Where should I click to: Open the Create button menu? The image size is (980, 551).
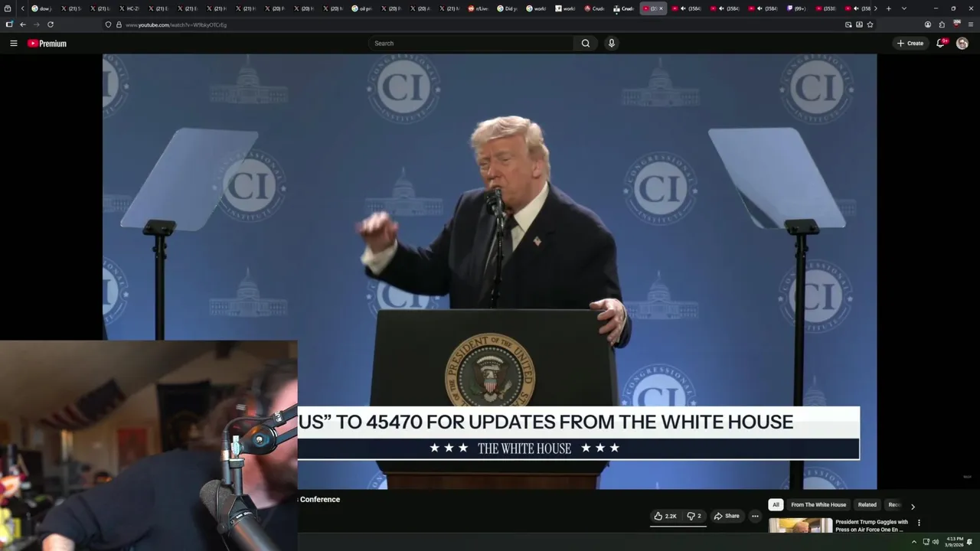910,44
